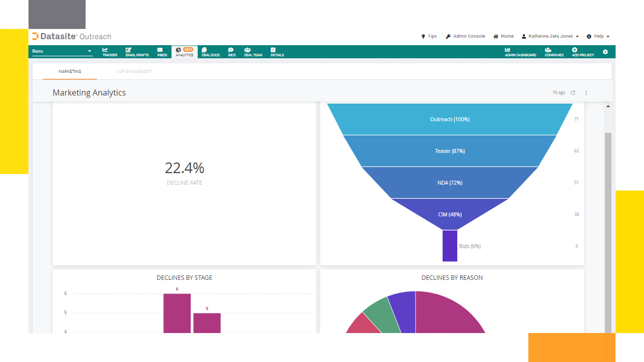The width and height of the screenshot is (644, 362).
Task: Click the '1h ago' timestamp
Action: point(559,92)
